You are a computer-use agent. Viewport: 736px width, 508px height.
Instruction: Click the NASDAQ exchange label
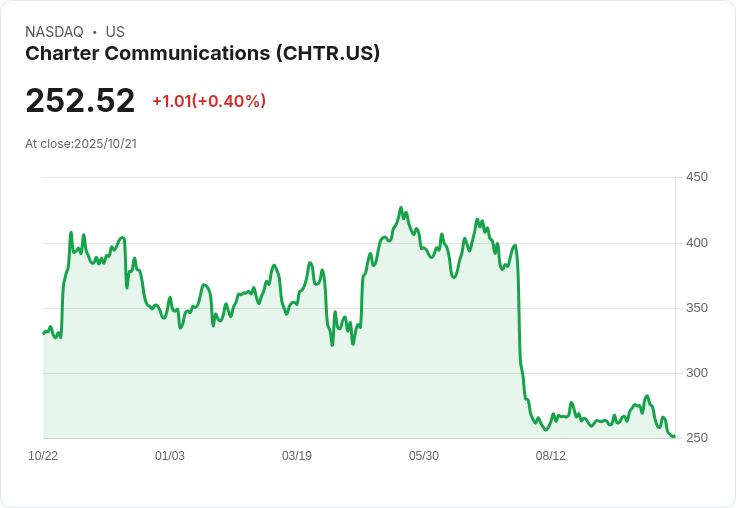(54, 32)
